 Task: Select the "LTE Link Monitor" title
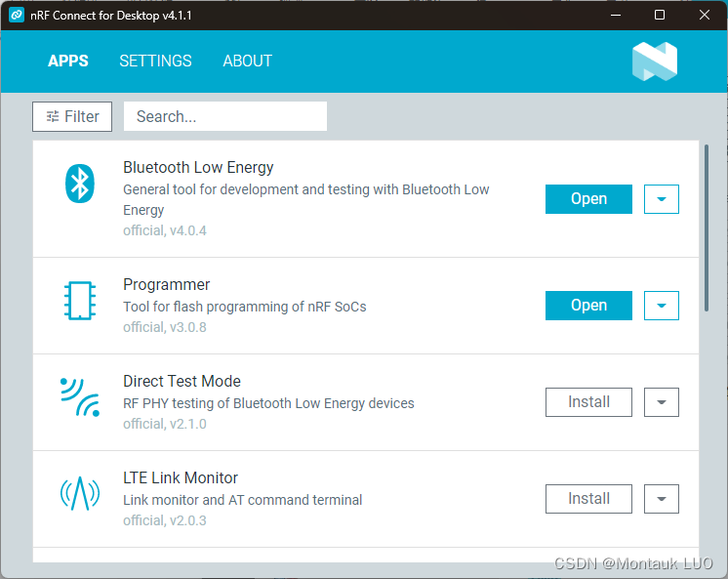tap(181, 477)
